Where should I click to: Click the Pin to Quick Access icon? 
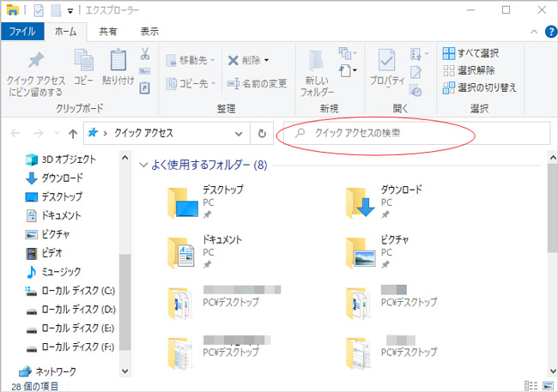(x=36, y=60)
